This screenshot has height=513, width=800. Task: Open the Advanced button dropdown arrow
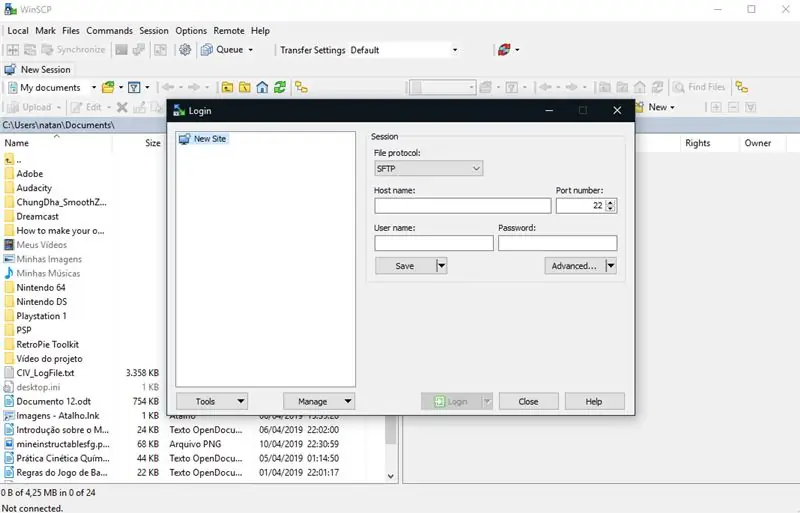point(611,266)
